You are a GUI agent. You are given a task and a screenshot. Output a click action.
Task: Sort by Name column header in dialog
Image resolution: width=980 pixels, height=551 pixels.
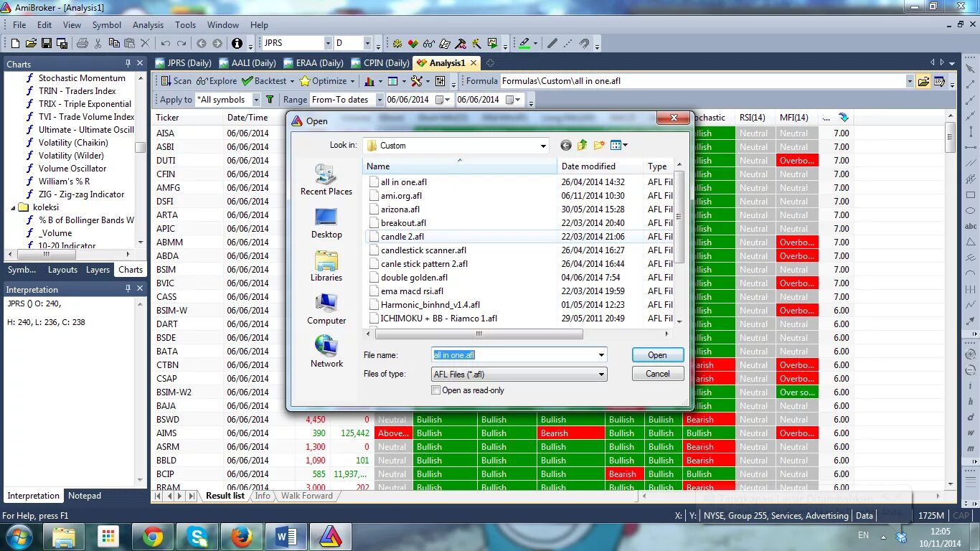[x=460, y=166]
